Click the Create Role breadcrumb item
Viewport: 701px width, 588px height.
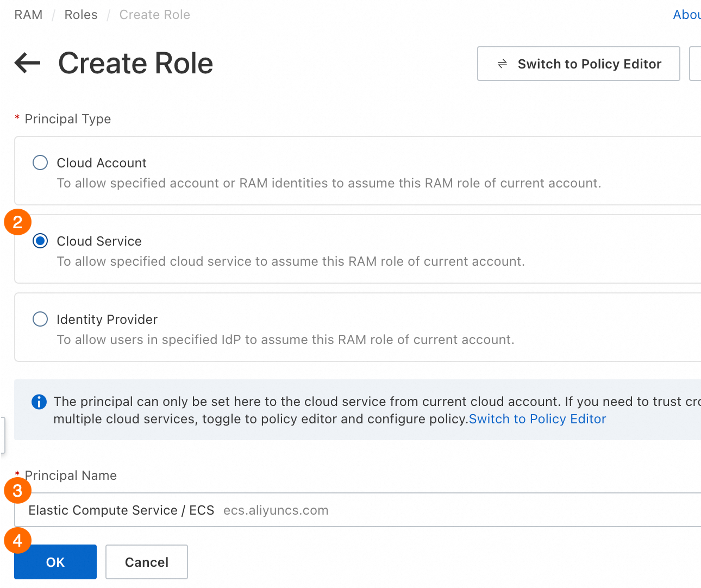pos(155,15)
